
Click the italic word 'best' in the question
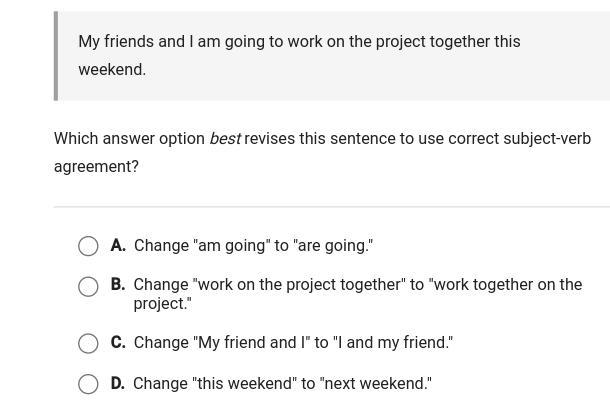click(225, 139)
